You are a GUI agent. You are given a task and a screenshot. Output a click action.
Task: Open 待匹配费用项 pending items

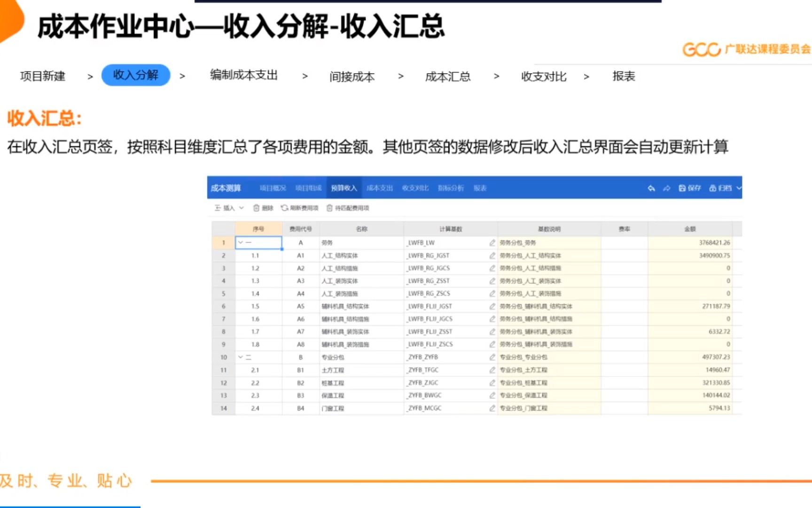point(348,208)
